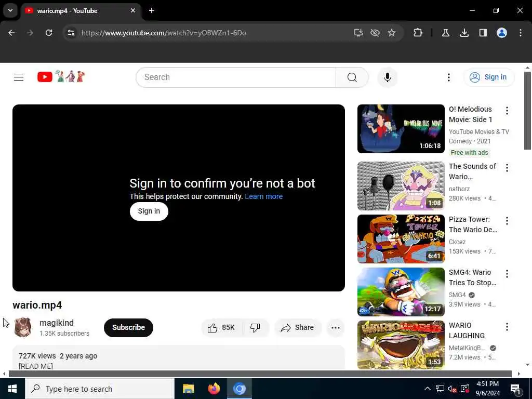The image size is (532, 399).
Task: Go back with browser back arrow
Action: point(11,33)
